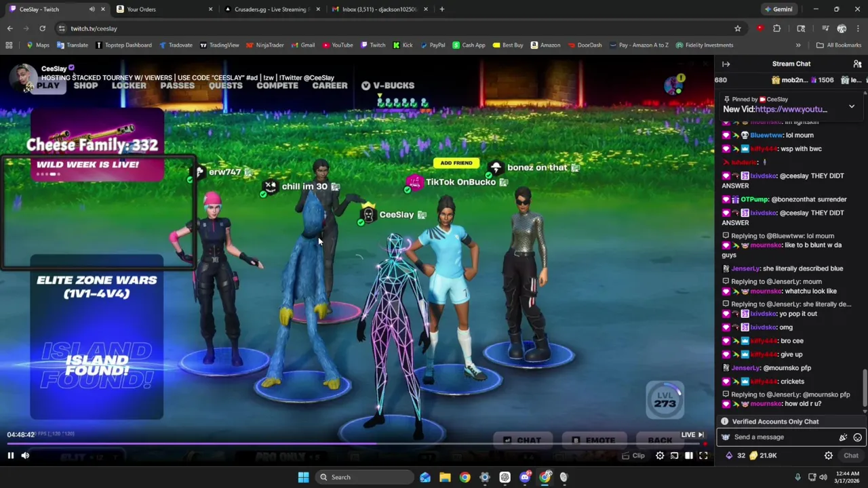This screenshot has width=868, height=488.
Task: Open the channel points balance 21.9K
Action: click(x=763, y=455)
